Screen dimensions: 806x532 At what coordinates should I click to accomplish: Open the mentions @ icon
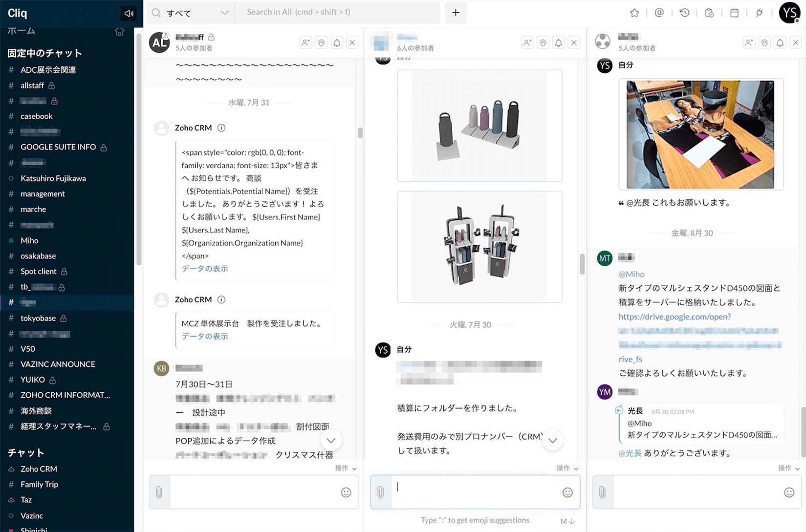point(659,13)
